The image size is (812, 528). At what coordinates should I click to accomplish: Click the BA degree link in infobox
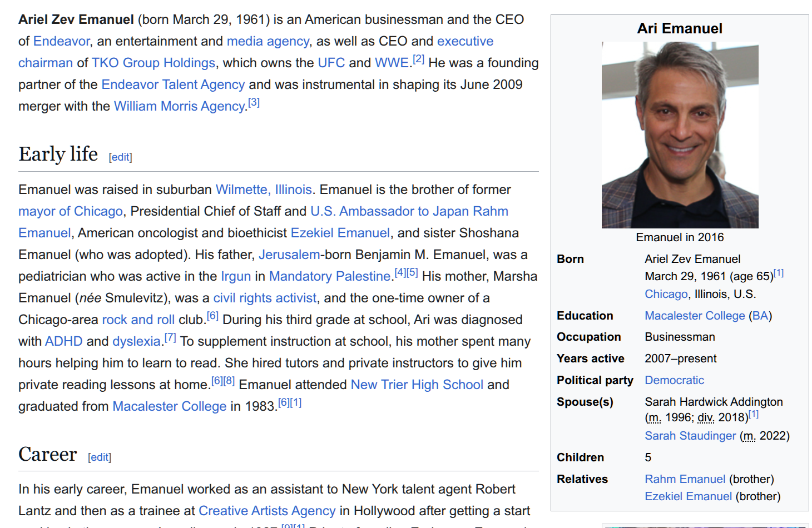[x=760, y=316]
